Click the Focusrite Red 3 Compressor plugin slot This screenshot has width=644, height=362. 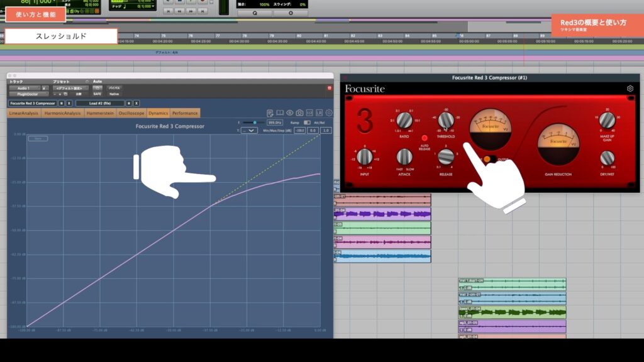[33, 104]
